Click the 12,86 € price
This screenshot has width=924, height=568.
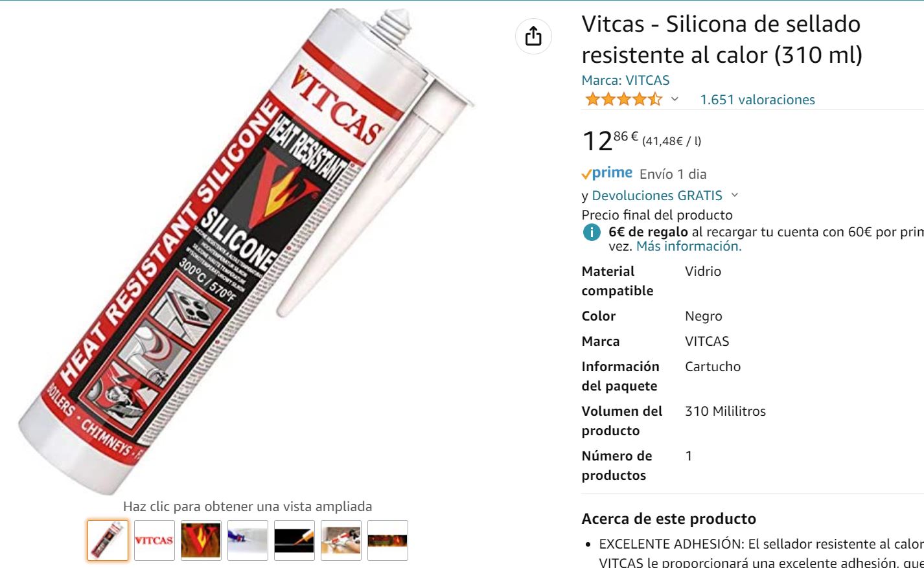[610, 140]
